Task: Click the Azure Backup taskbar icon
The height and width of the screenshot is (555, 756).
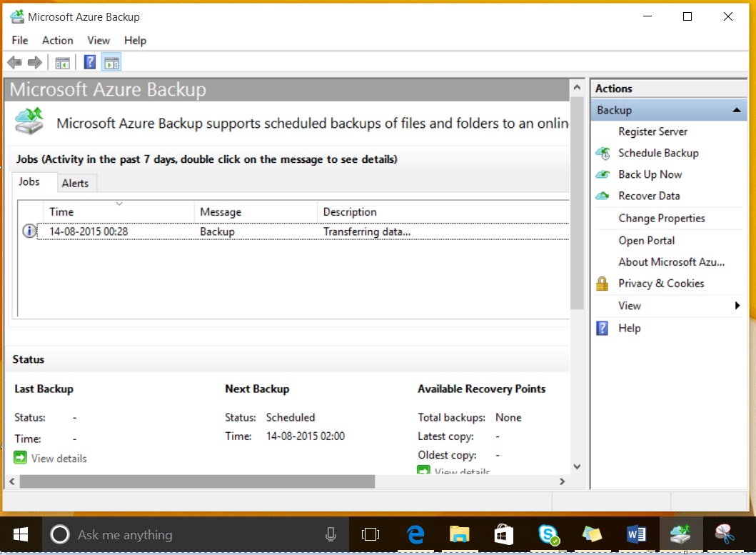Action: coord(680,534)
